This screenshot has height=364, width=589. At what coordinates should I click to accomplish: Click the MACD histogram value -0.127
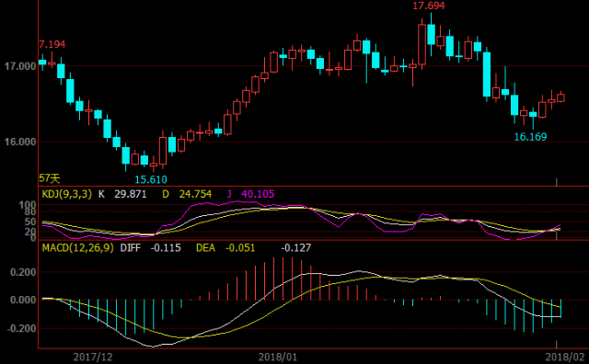pyautogui.click(x=296, y=247)
